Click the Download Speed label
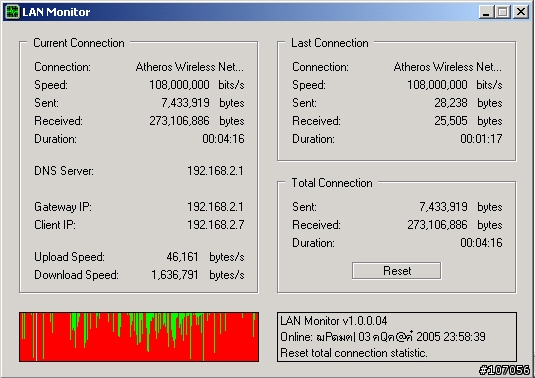 pos(76,275)
